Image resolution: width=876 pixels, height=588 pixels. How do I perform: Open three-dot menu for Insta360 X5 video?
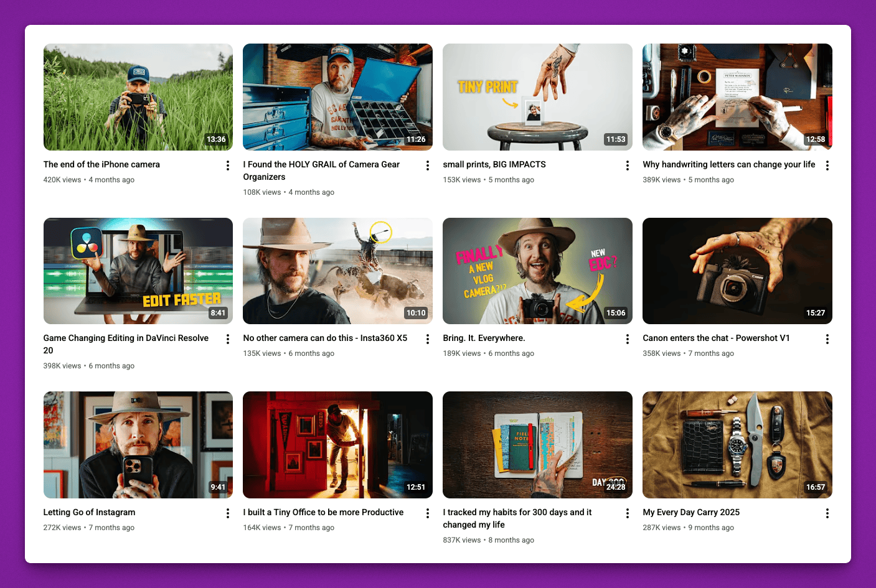428,339
